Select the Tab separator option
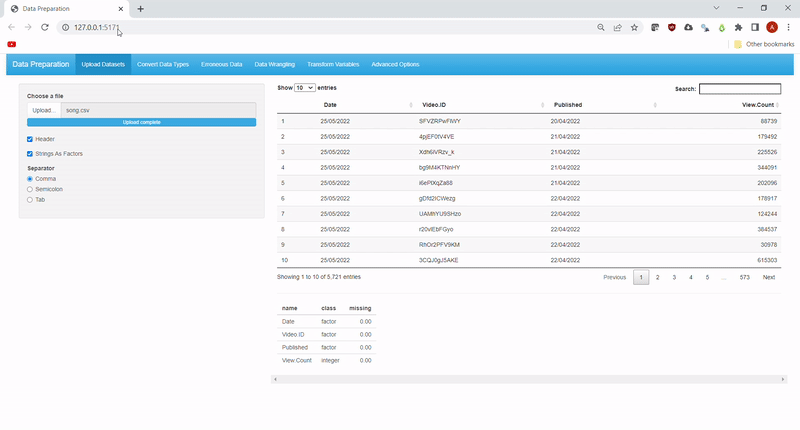The width and height of the screenshot is (800, 430). [x=30, y=200]
